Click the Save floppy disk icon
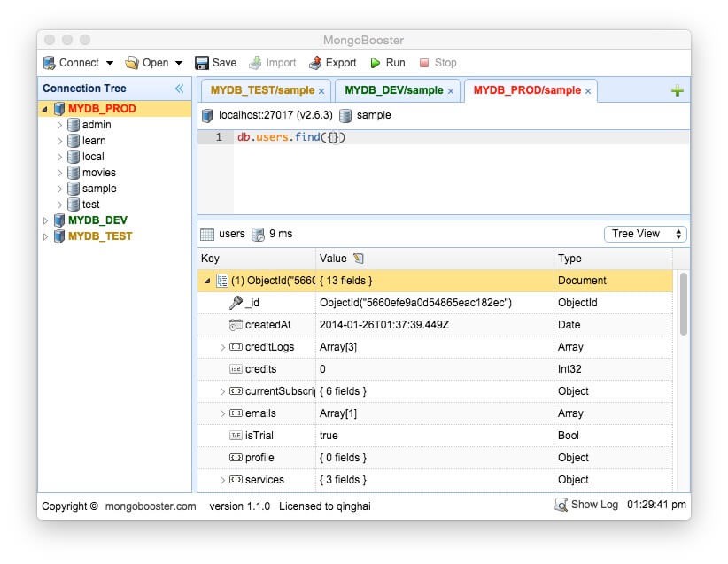 pos(202,63)
